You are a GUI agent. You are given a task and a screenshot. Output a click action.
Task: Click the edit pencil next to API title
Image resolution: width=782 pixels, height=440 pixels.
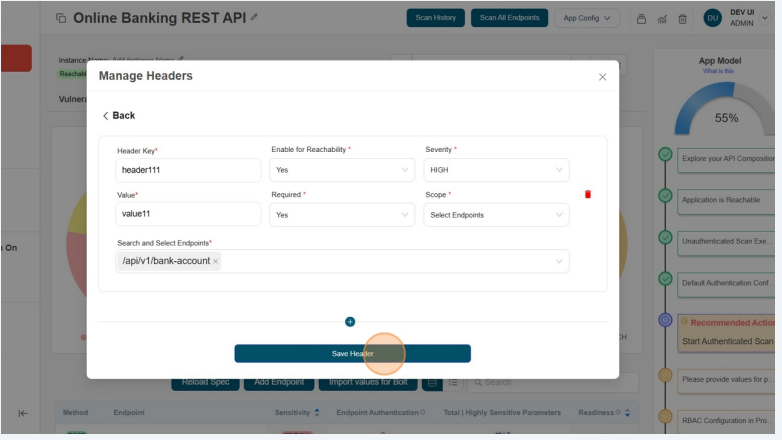coord(254,18)
